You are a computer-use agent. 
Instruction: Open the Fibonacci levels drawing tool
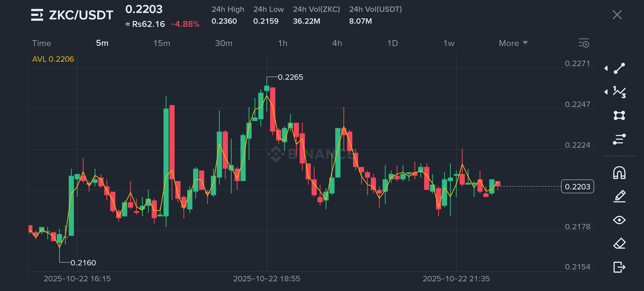(619, 139)
